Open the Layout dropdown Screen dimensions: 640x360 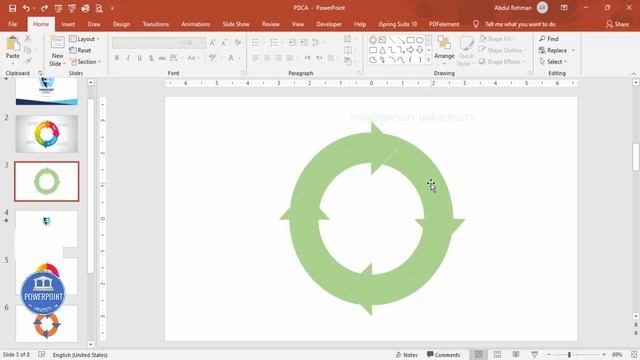point(84,39)
